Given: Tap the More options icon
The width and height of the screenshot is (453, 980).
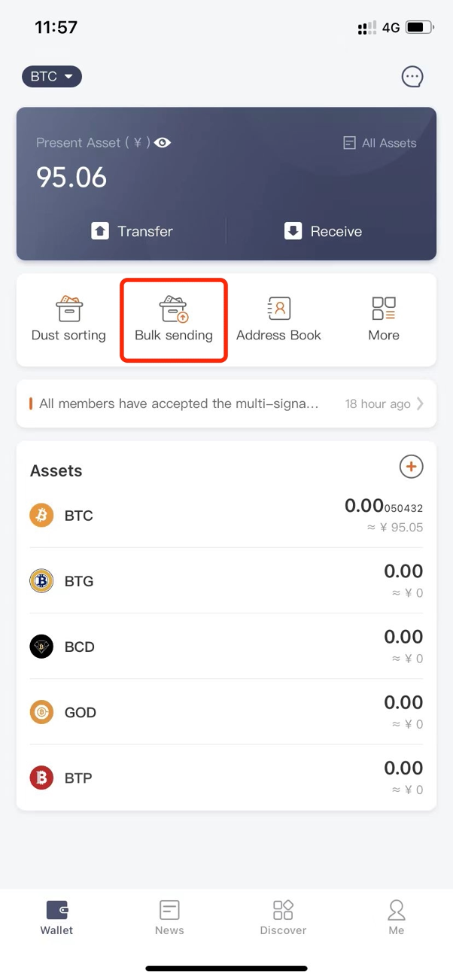Looking at the screenshot, I should coord(383,318).
